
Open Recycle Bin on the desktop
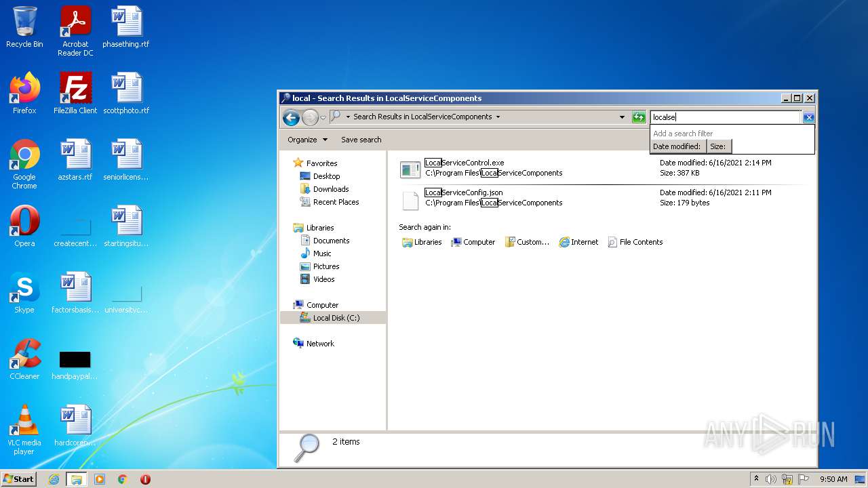(24, 27)
